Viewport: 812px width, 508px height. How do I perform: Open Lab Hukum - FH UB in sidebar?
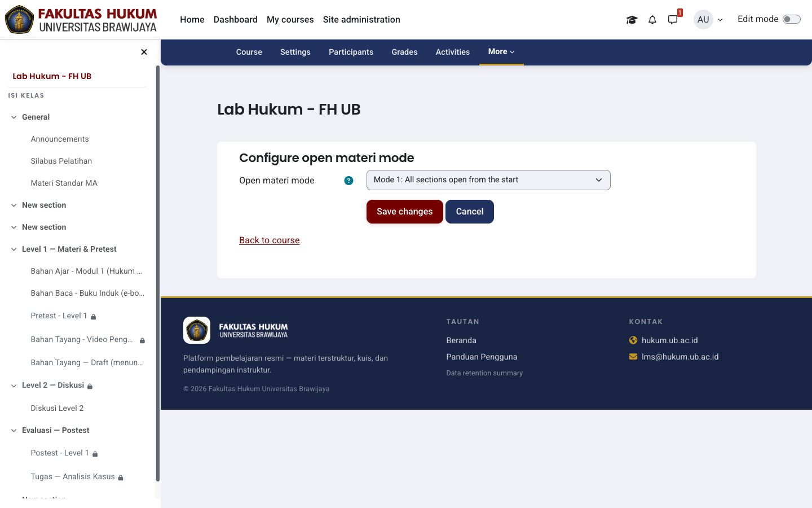pos(52,76)
